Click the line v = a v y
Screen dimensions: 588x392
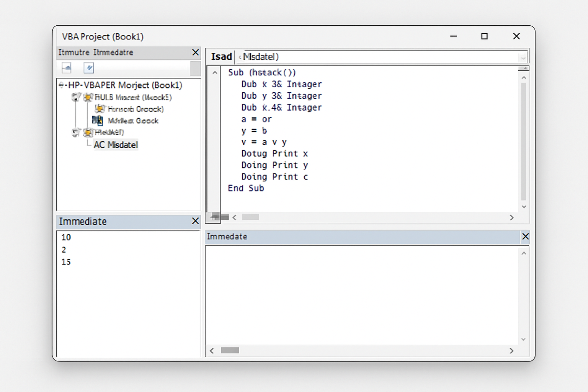(264, 142)
